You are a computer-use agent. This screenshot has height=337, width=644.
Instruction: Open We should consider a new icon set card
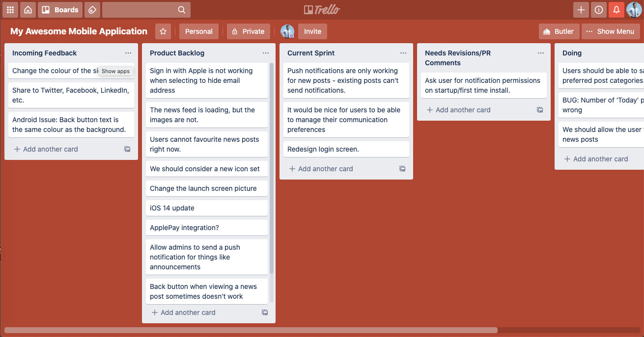207,169
